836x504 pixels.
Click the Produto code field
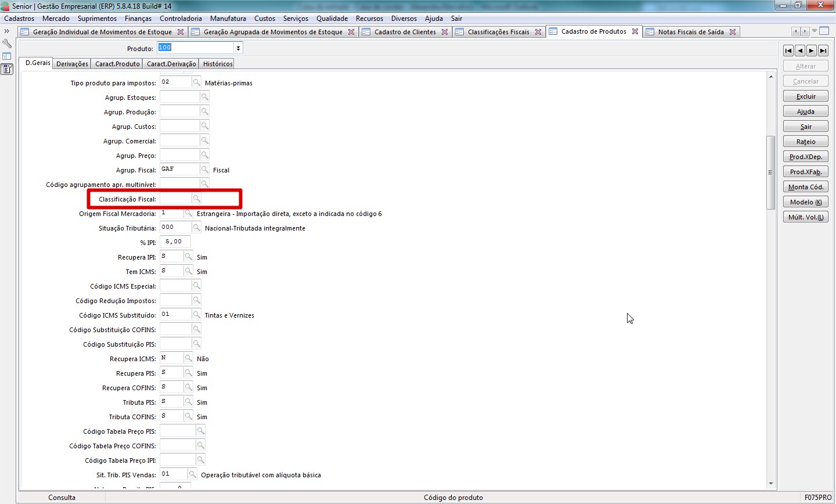(196, 48)
